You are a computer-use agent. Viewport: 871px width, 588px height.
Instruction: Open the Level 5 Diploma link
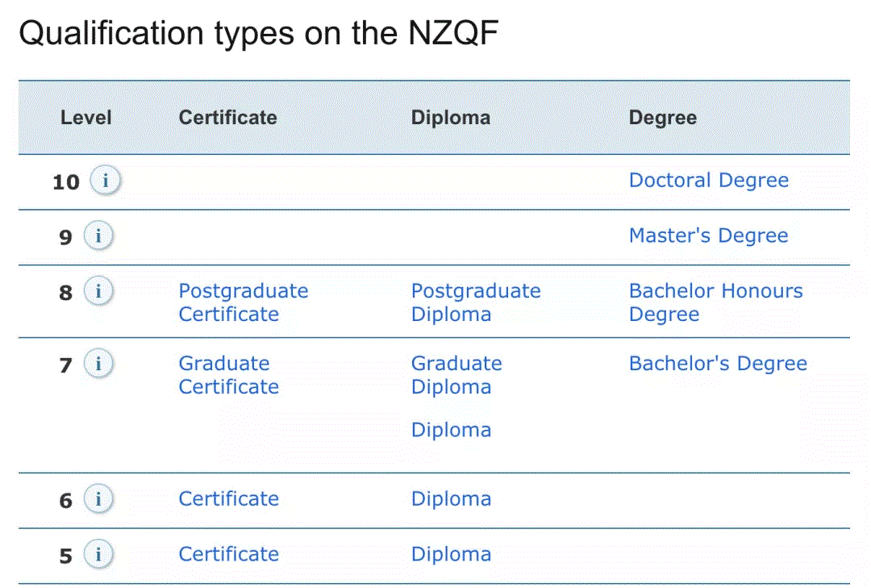(451, 555)
